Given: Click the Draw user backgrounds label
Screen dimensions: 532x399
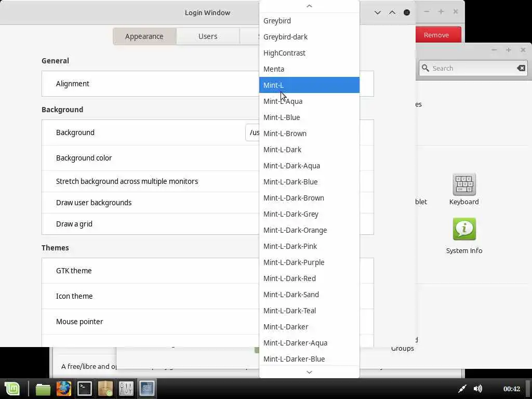Looking at the screenshot, I should point(94,203).
